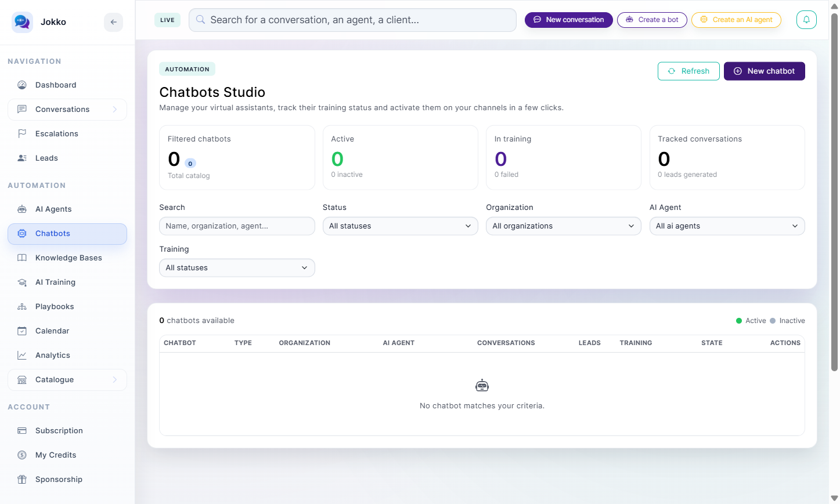The image size is (840, 504).
Task: Open Catalogue menu item
Action: (67, 380)
